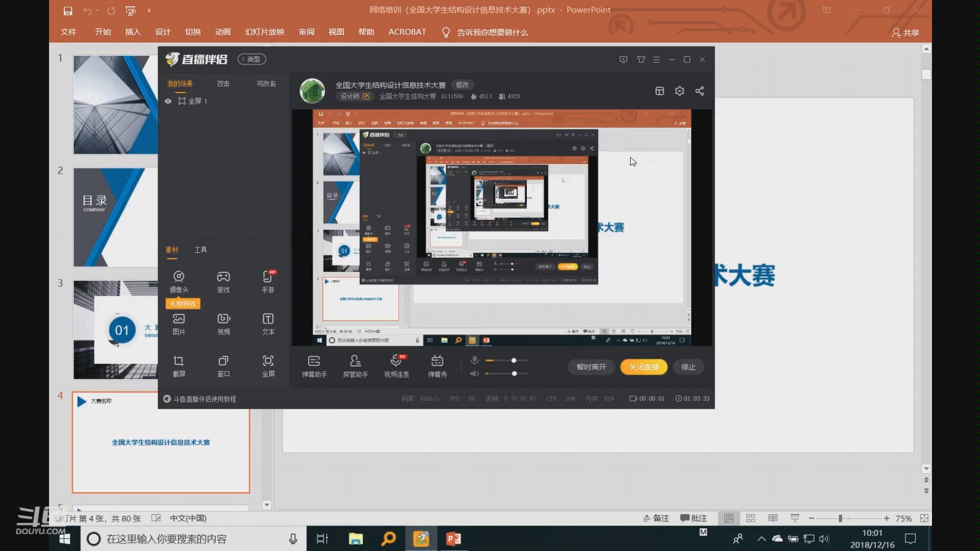Open the 斗鱼直播伴侣使用教程 link
This screenshot has height=551, width=980.
click(200, 399)
